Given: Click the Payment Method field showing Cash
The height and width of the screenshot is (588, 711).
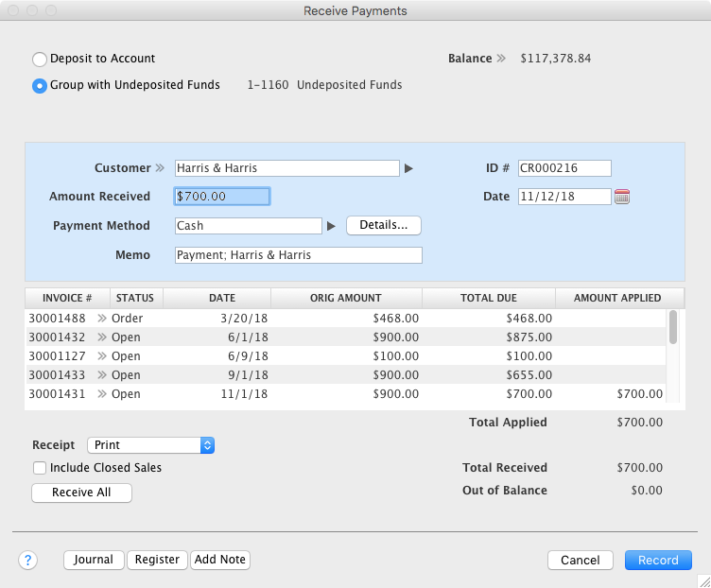Looking at the screenshot, I should (249, 226).
